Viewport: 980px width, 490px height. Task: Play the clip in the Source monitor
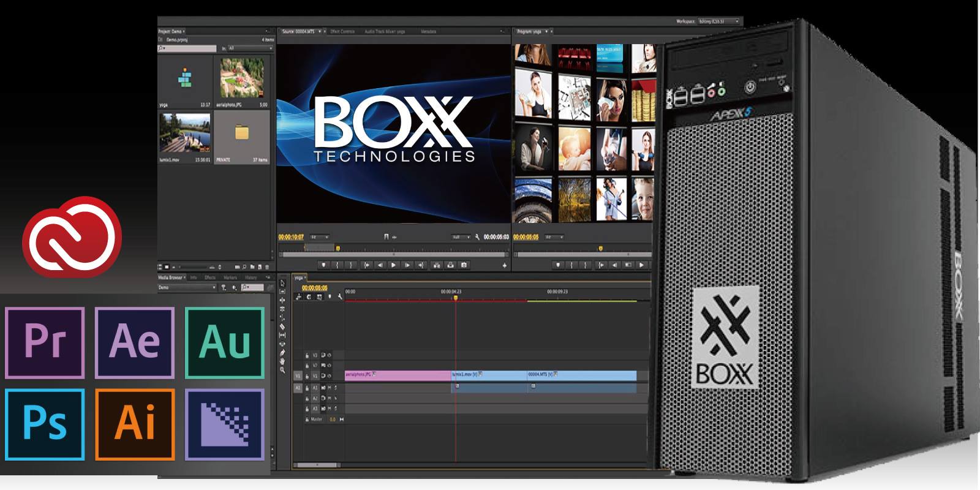pyautogui.click(x=393, y=265)
